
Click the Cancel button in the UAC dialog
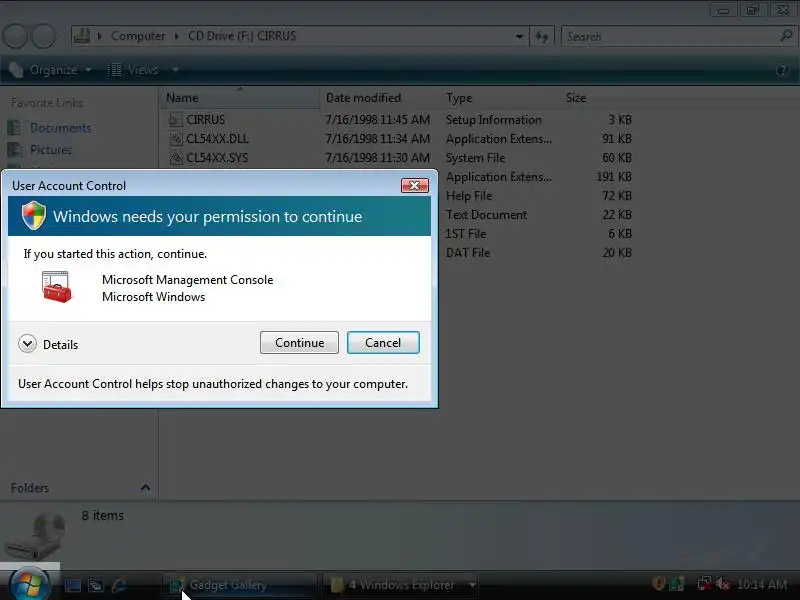coord(383,342)
